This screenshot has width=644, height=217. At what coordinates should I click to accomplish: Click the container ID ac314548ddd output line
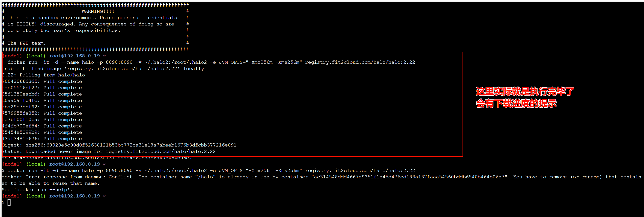pos(97,158)
